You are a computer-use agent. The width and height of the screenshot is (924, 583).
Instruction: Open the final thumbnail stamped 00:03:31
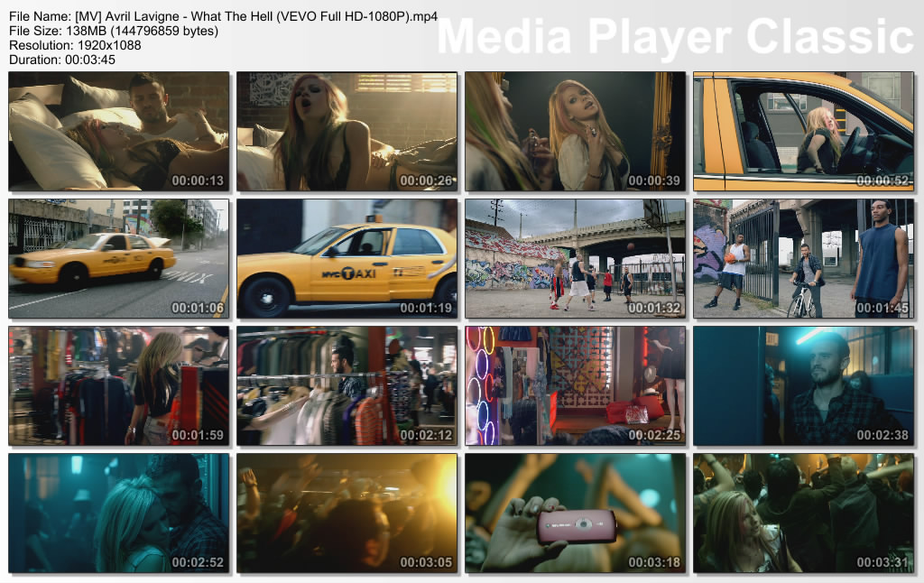click(804, 514)
